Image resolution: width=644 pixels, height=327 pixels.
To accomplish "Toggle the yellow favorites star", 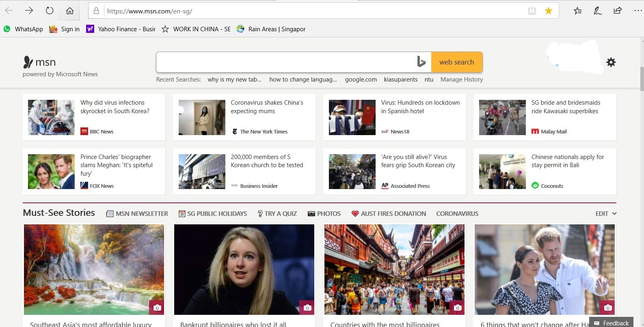I will coord(549,11).
